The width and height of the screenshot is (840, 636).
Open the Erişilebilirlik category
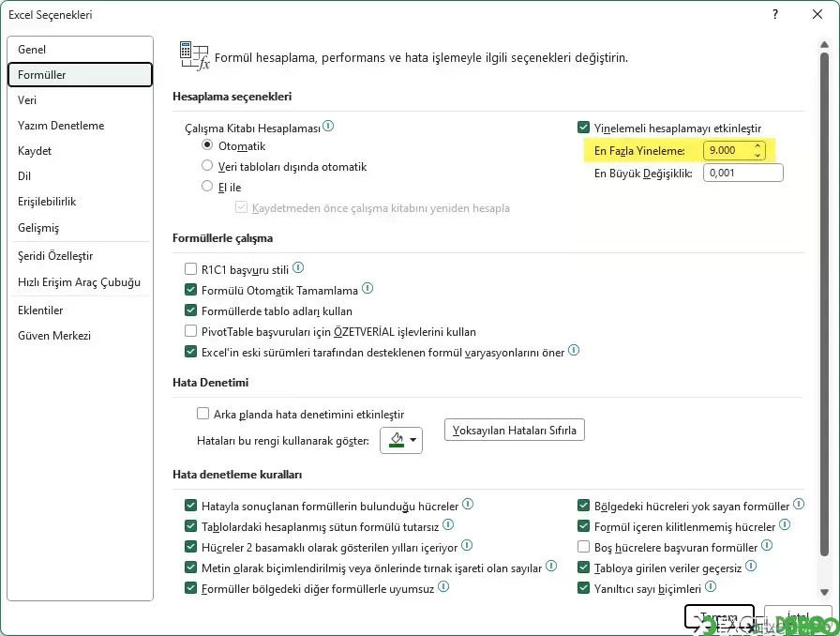tap(81, 201)
